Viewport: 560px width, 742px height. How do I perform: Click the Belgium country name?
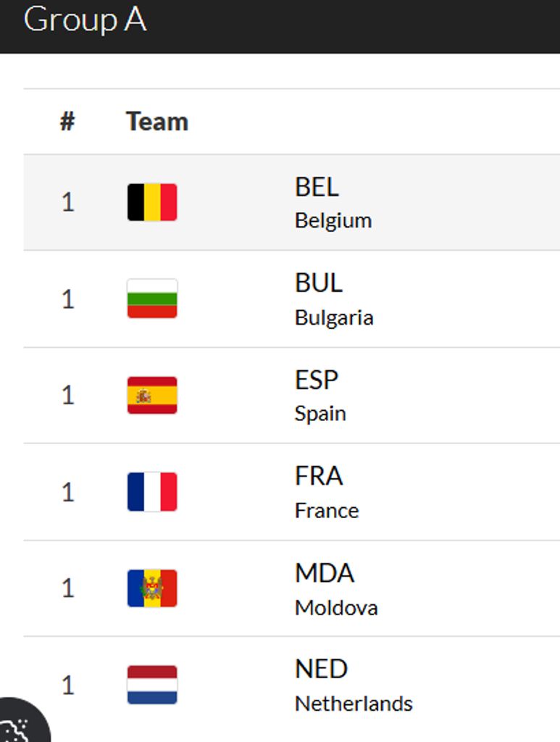point(333,220)
